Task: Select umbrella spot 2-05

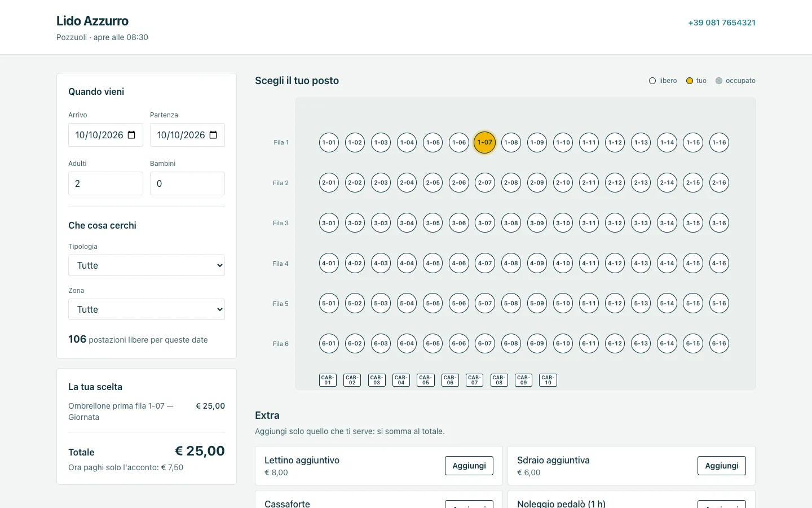Action: pyautogui.click(x=433, y=182)
